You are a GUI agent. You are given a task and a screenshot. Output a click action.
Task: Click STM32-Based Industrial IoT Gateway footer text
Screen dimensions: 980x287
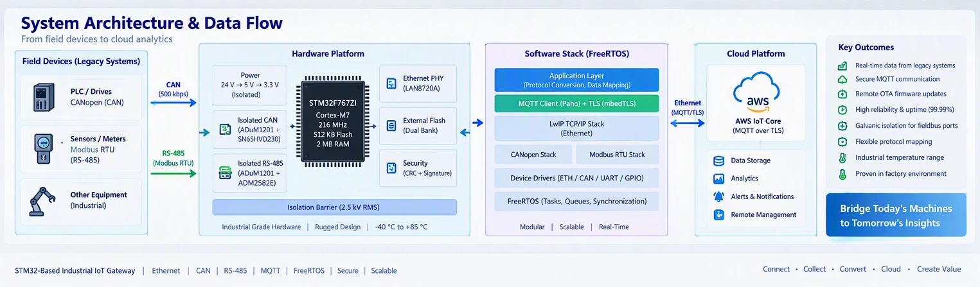[75, 270]
